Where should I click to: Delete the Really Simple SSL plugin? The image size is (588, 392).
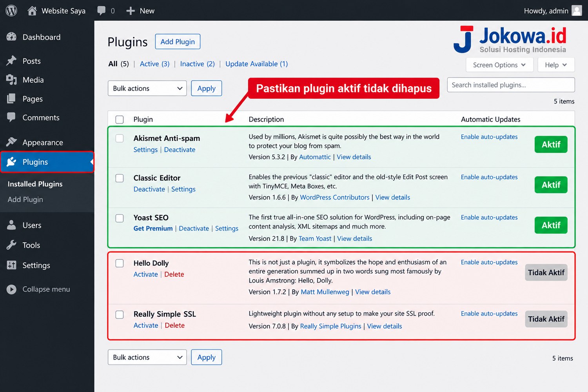click(x=175, y=325)
